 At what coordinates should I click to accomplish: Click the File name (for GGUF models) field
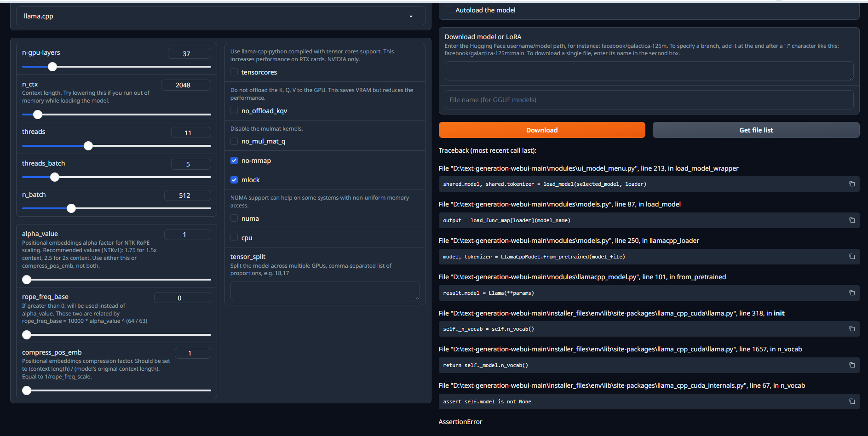[649, 100]
